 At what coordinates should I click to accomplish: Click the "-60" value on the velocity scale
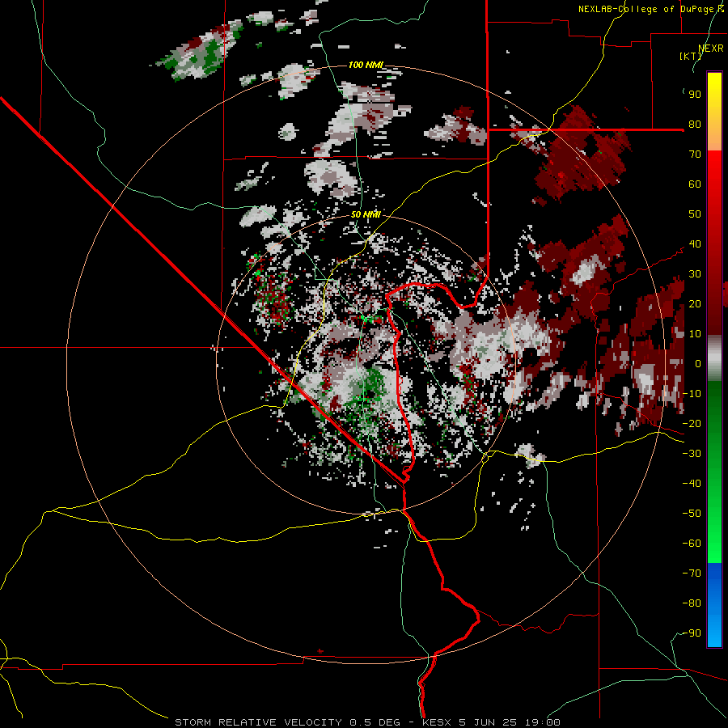tap(692, 544)
